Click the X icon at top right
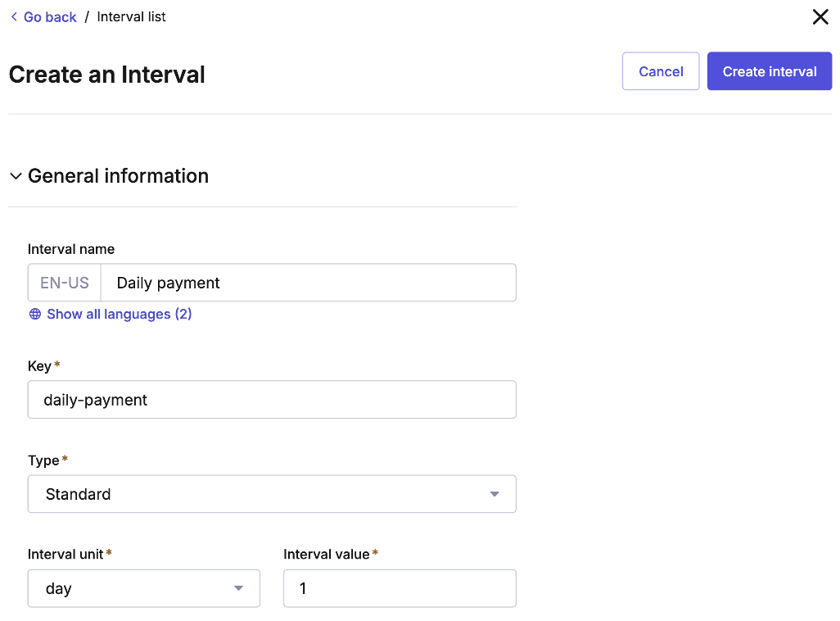This screenshot has width=840, height=621. 820,16
